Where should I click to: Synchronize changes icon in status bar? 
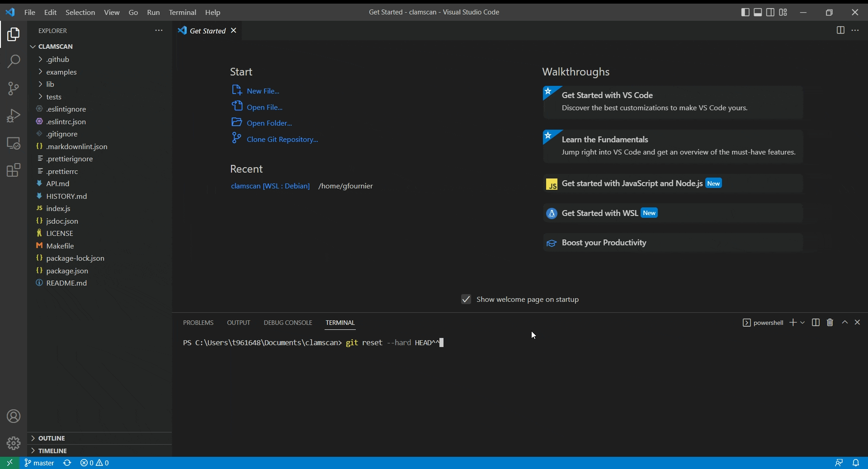point(67,463)
